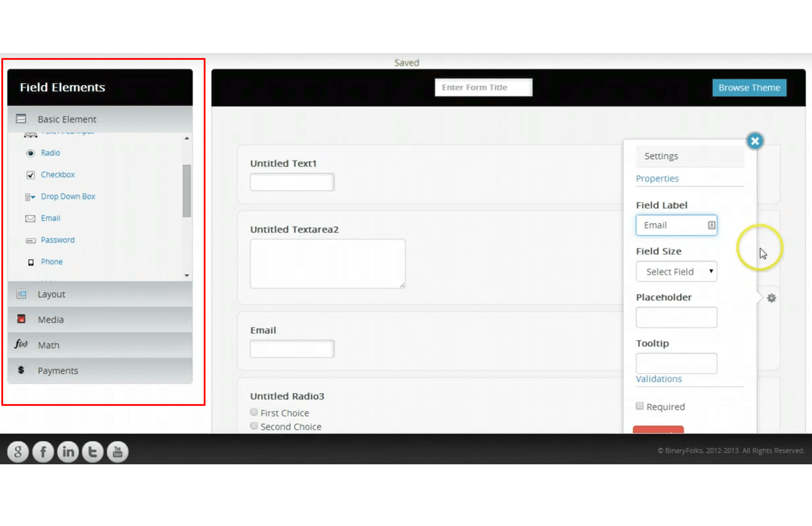
Task: Select the Second Choice radio button
Action: [x=254, y=426]
